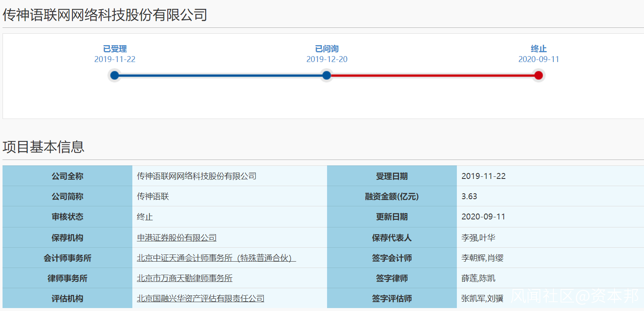Click the sponsor representatives 李强,叶华

(x=478, y=238)
